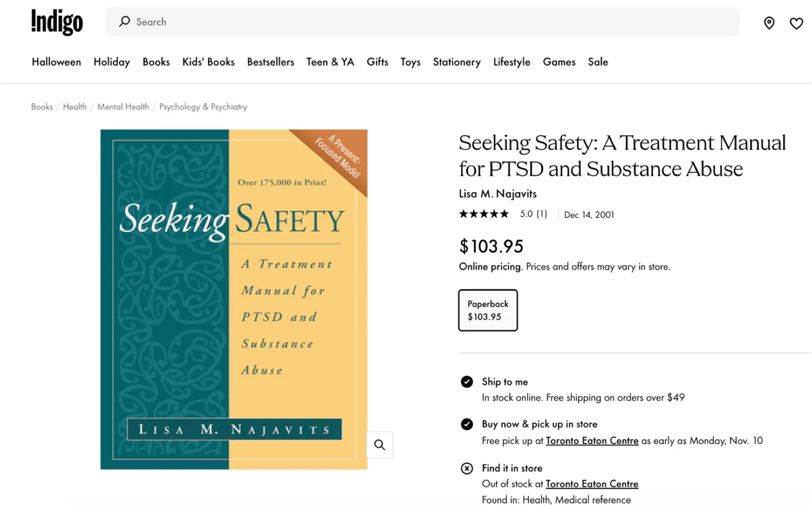The width and height of the screenshot is (812, 505).
Task: Click the Find it in store unavailable icon
Action: pos(467,468)
